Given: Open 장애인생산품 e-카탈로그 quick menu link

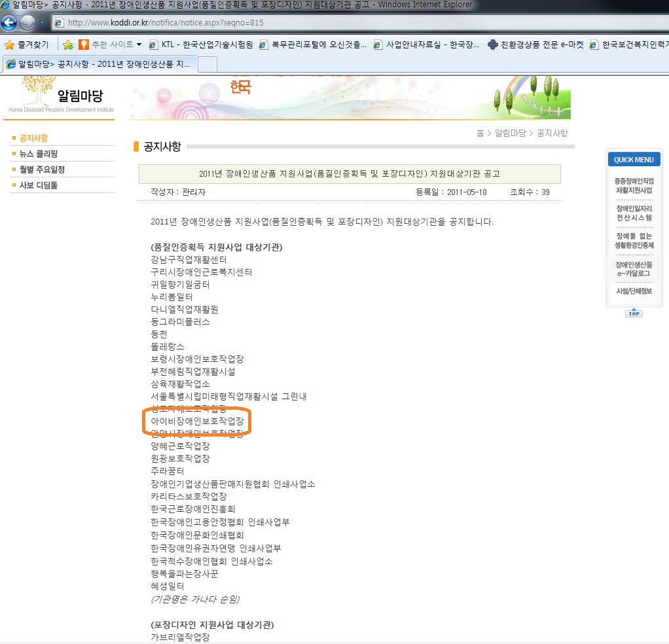Looking at the screenshot, I should tap(634, 269).
